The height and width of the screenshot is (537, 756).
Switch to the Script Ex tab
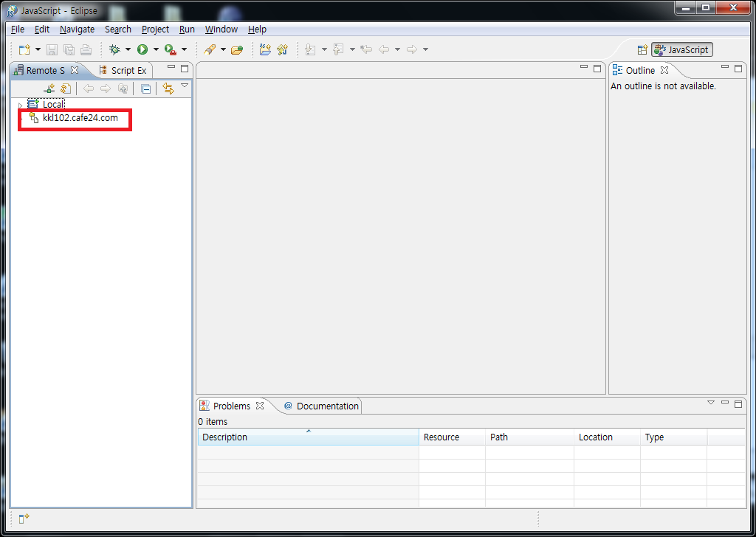pyautogui.click(x=128, y=71)
